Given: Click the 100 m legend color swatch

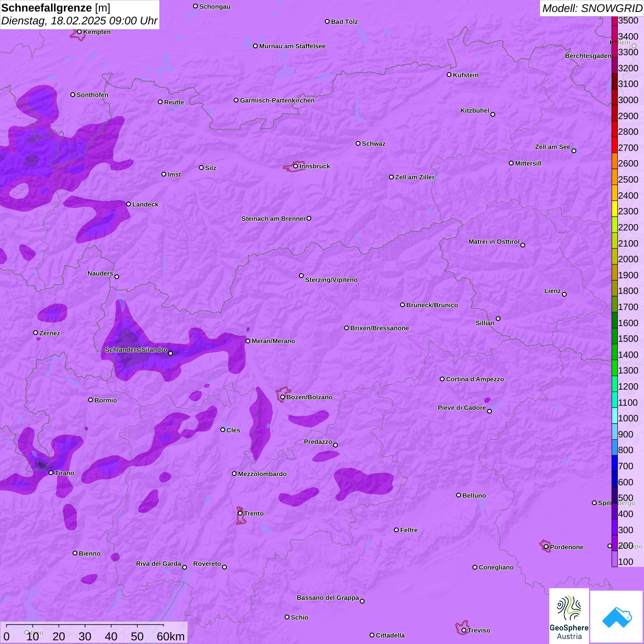Looking at the screenshot, I should click(x=614, y=558).
